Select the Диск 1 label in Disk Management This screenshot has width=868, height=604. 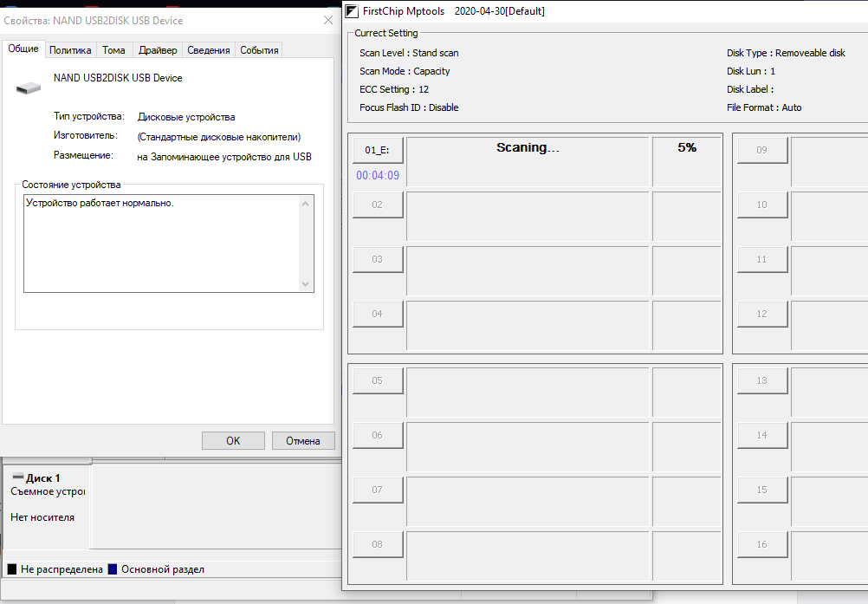[42, 477]
